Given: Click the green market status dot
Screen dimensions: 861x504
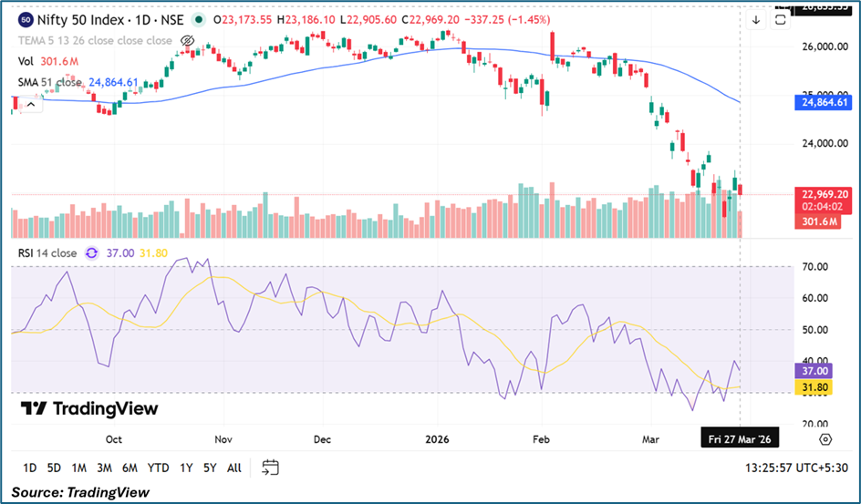Looking at the screenshot, I should tap(199, 19).
